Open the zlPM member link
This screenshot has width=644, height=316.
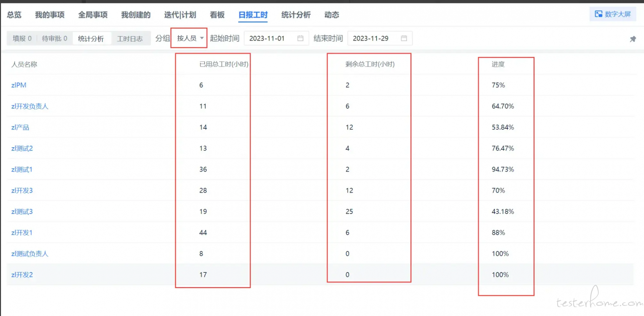coord(19,85)
